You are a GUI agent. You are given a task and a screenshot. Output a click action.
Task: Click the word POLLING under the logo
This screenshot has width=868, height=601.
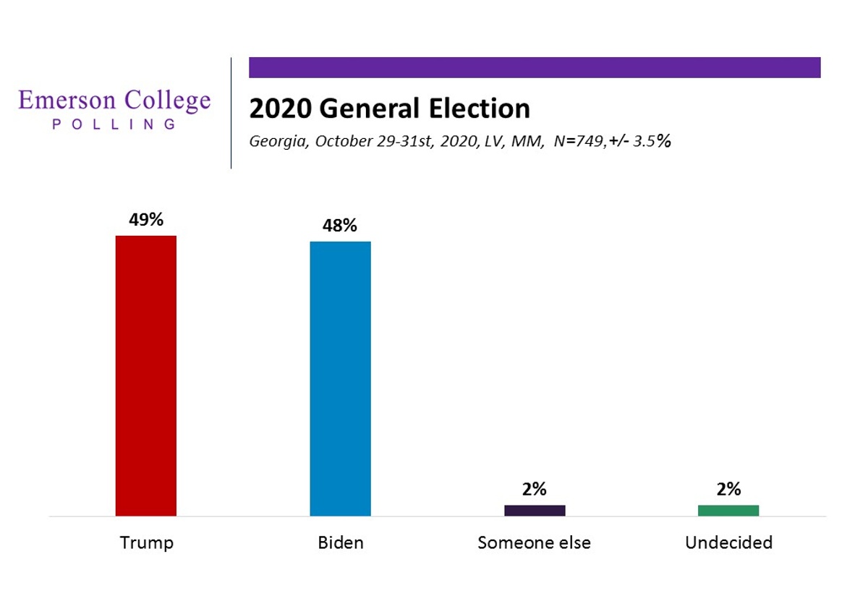(114, 124)
